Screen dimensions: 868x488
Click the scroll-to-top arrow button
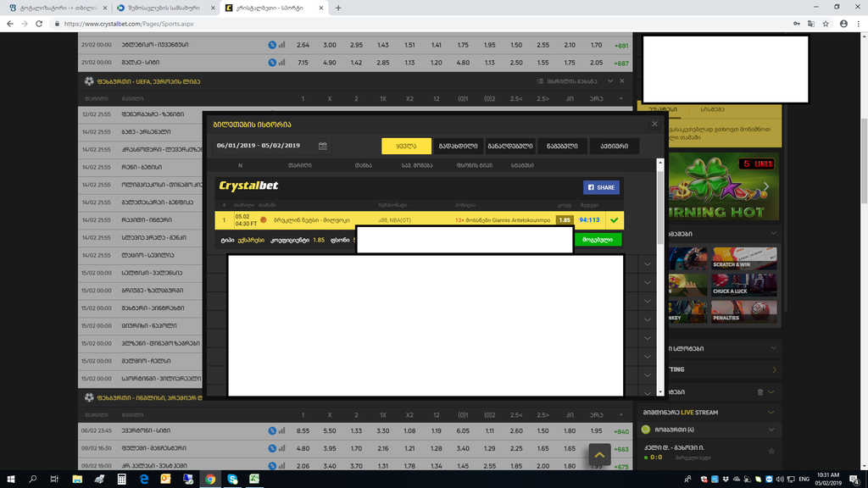599,454
